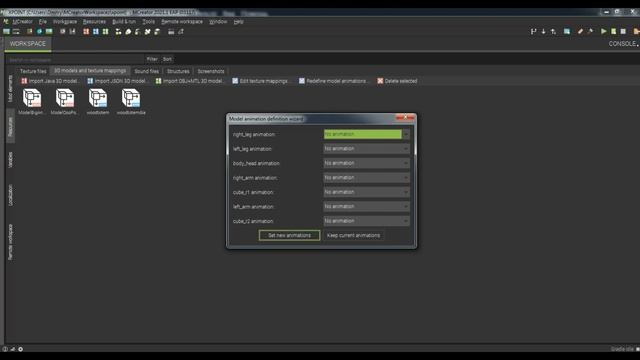Open the right_leg animation dropdown
Screen dimensions: 640x360
(367, 134)
